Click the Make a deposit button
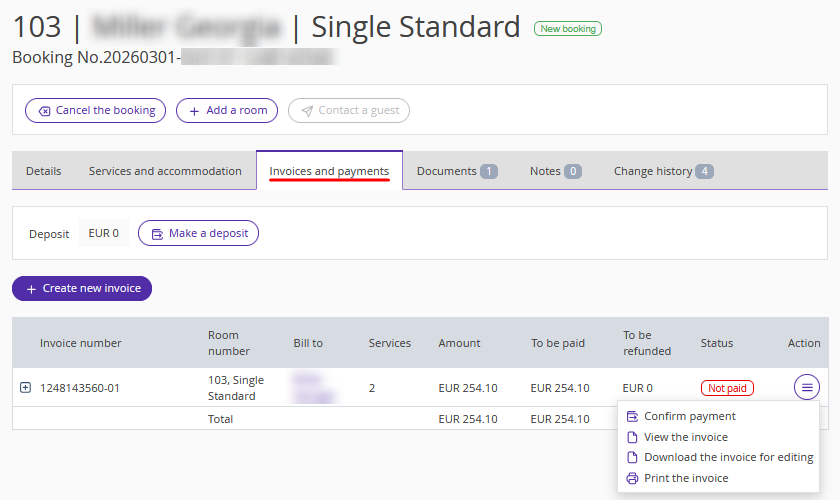Screen dimensions: 840x500 [198, 233]
